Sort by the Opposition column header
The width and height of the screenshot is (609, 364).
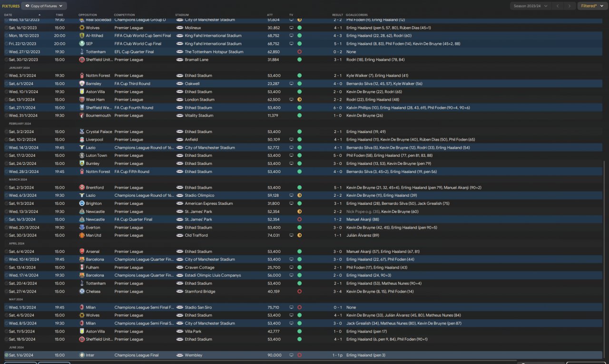[x=88, y=15]
